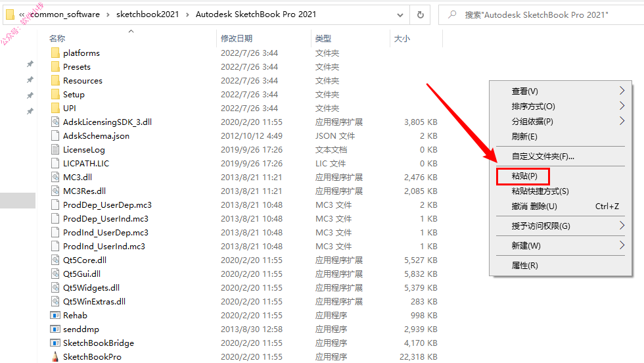The image size is (644, 363).
Task: Click chevron after sketchbook2021 in path
Action: [x=187, y=15]
